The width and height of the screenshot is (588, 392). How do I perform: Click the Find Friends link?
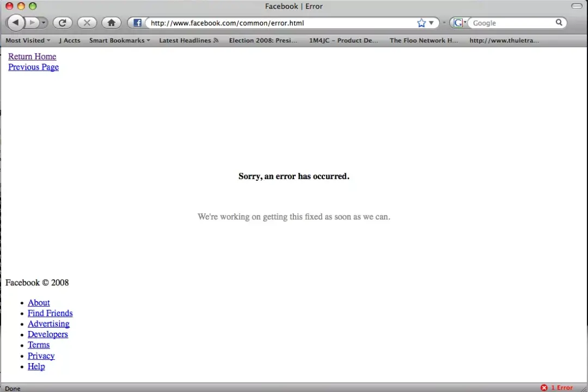point(50,313)
